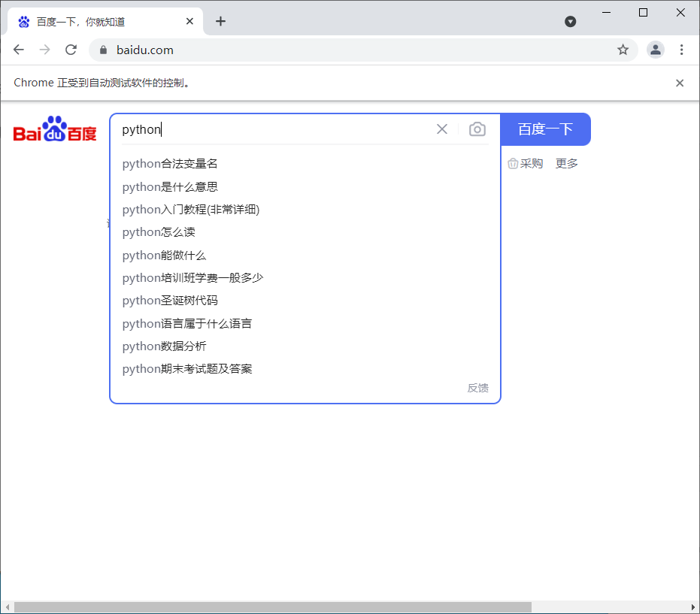This screenshot has height=614, width=700.
Task: Click the lock icon in the address bar
Action: [102, 50]
